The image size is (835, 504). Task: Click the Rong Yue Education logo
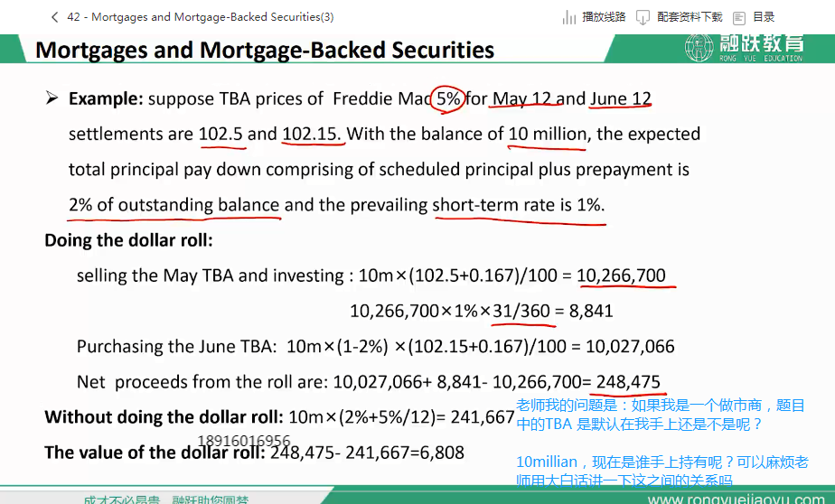[744, 48]
